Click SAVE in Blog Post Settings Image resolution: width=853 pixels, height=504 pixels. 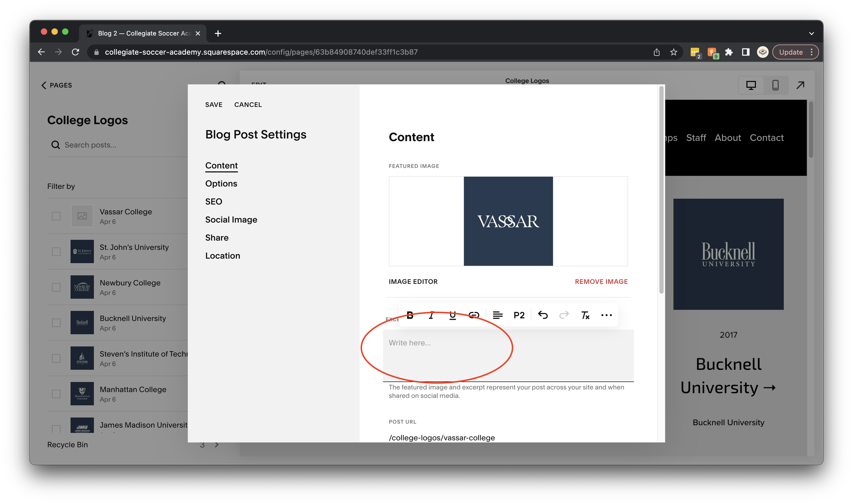point(214,105)
